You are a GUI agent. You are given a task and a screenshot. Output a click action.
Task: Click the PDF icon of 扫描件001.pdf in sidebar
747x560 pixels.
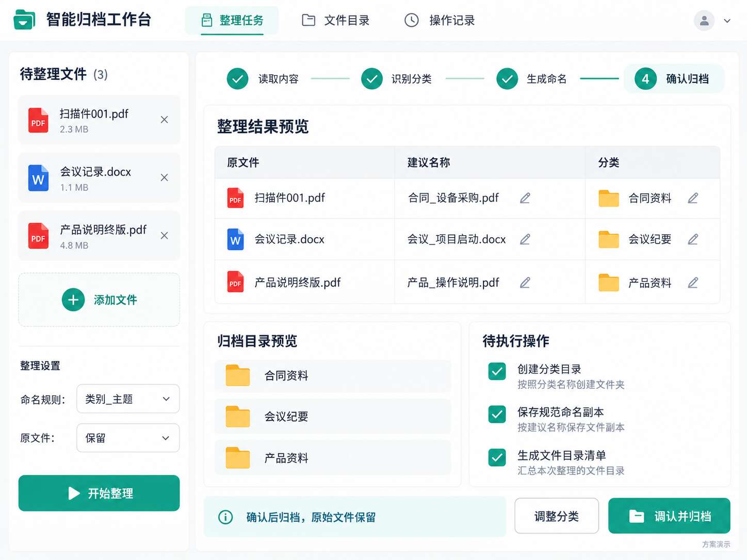click(x=38, y=120)
